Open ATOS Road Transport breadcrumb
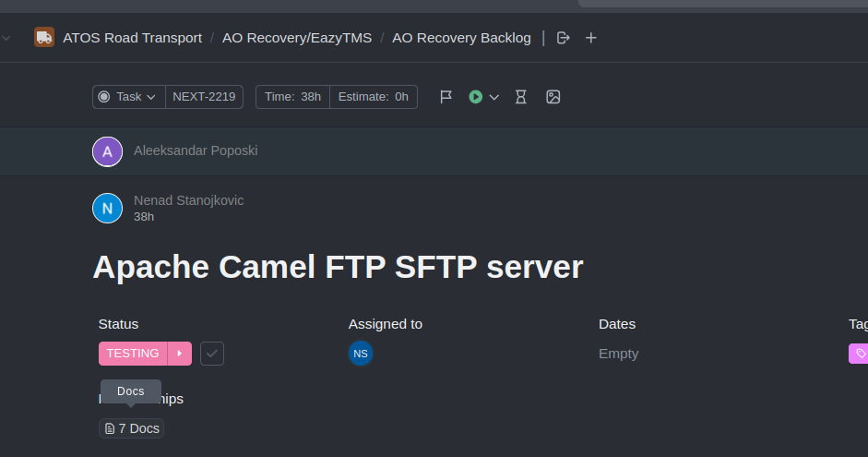 point(132,38)
